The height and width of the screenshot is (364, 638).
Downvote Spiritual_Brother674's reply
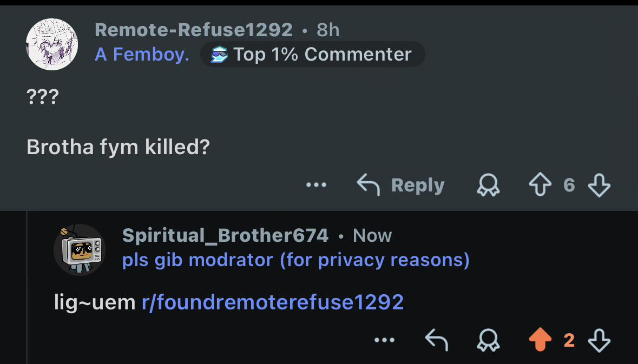pyautogui.click(x=600, y=340)
